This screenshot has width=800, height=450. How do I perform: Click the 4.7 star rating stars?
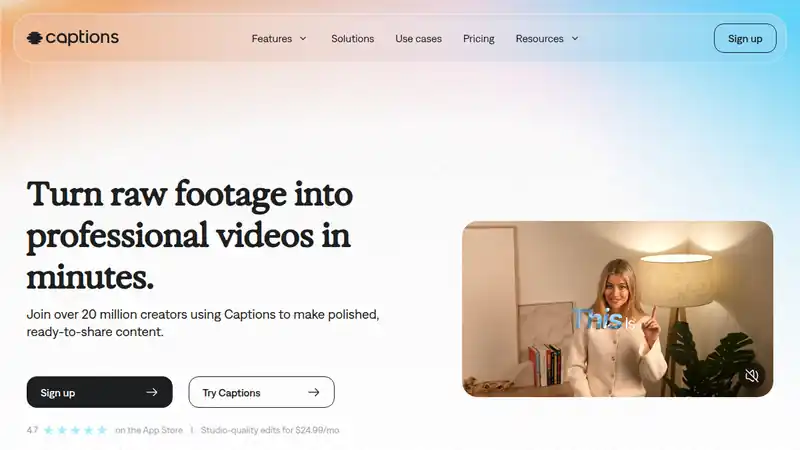(x=75, y=430)
